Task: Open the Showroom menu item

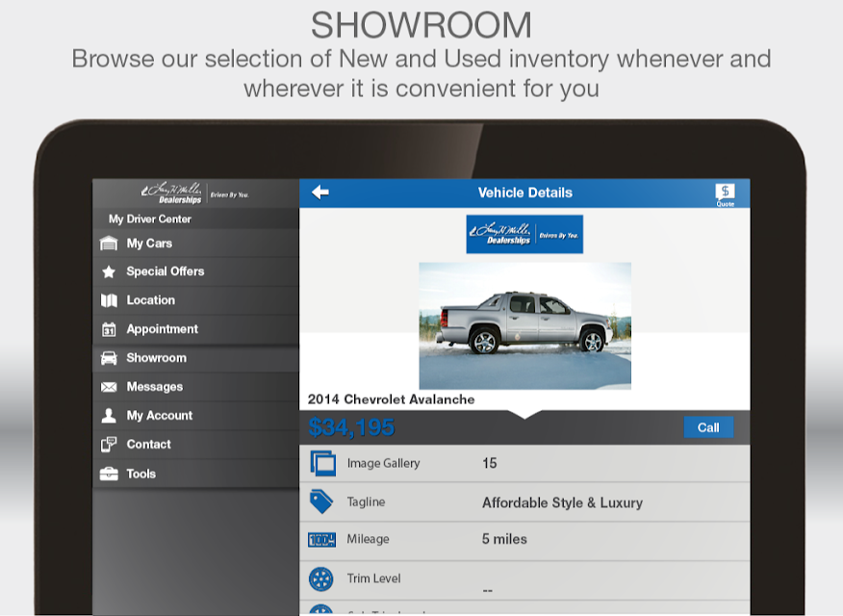Action: [x=195, y=358]
